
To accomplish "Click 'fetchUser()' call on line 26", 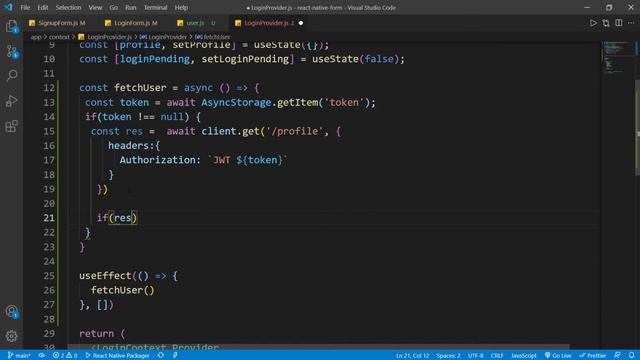I will point(122,290).
